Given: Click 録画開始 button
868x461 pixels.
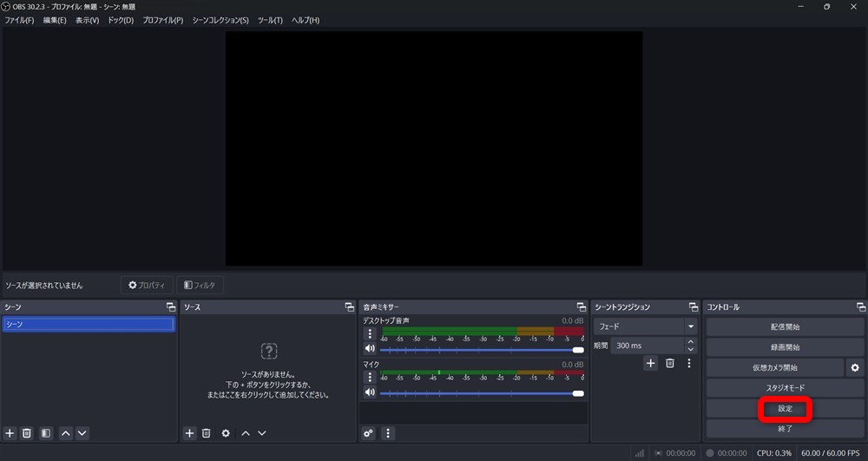Looking at the screenshot, I should click(785, 347).
